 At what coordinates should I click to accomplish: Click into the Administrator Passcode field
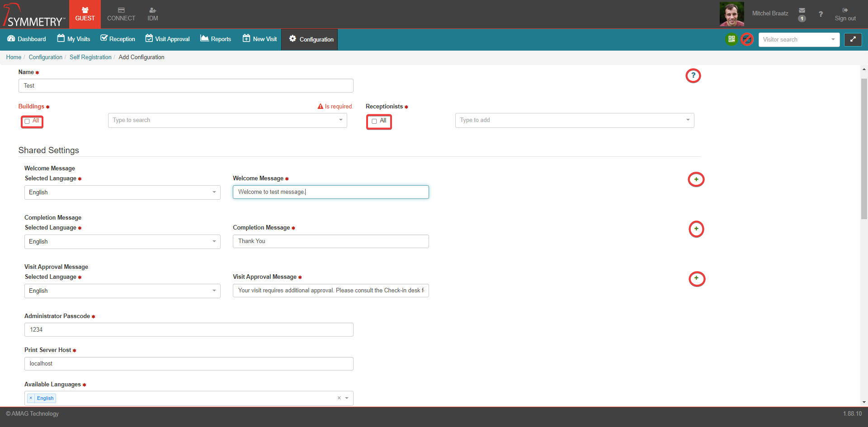tap(189, 330)
